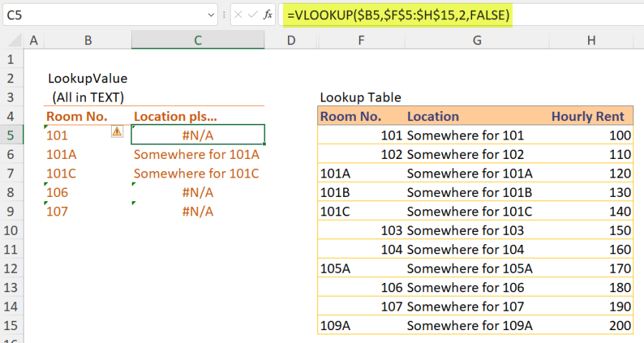Select the #N/A cell in row 8
This screenshot has width=644, height=343.
click(198, 192)
